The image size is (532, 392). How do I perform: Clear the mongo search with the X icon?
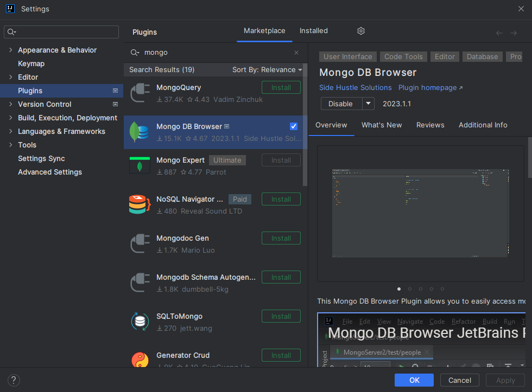[296, 52]
